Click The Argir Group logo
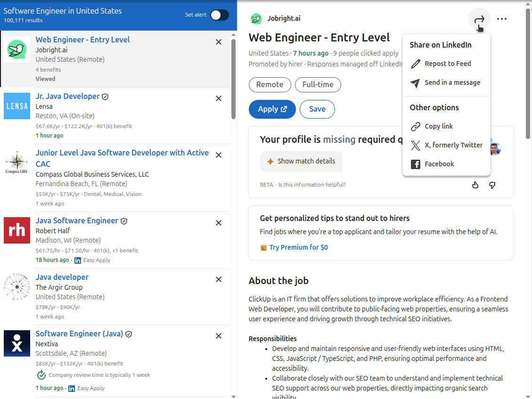Image resolution: width=532 pixels, height=399 pixels. [17, 287]
